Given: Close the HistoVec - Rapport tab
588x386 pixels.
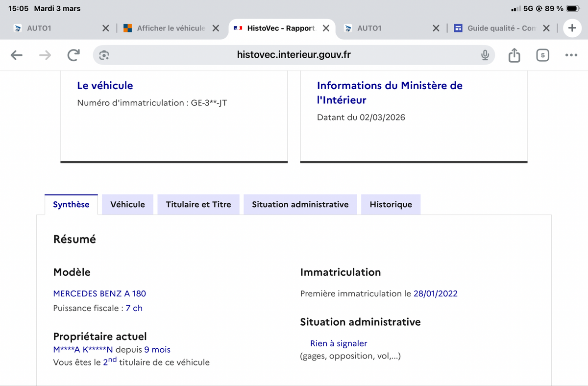Looking at the screenshot, I should point(326,28).
